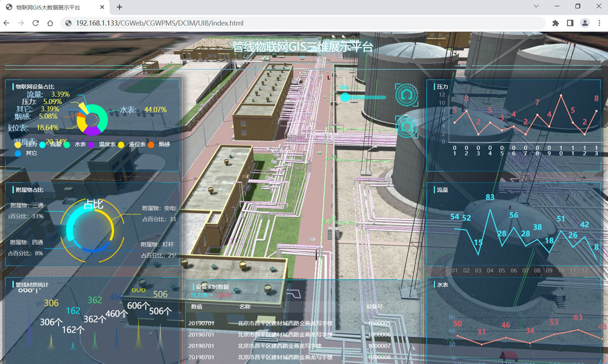The width and height of the screenshot is (608, 364).
Task: Toggle the 水表 legend item
Action: 75,145
